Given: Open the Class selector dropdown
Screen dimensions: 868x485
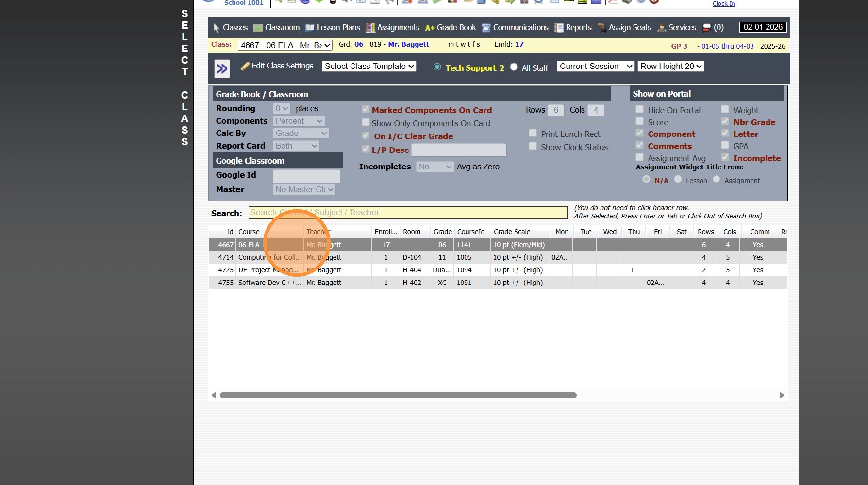Looking at the screenshot, I should tap(285, 45).
